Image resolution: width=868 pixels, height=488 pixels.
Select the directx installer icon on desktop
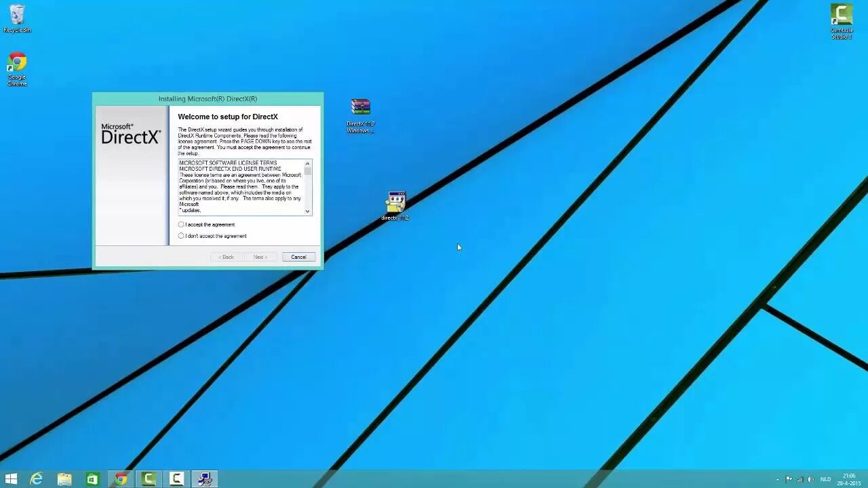[x=395, y=206]
